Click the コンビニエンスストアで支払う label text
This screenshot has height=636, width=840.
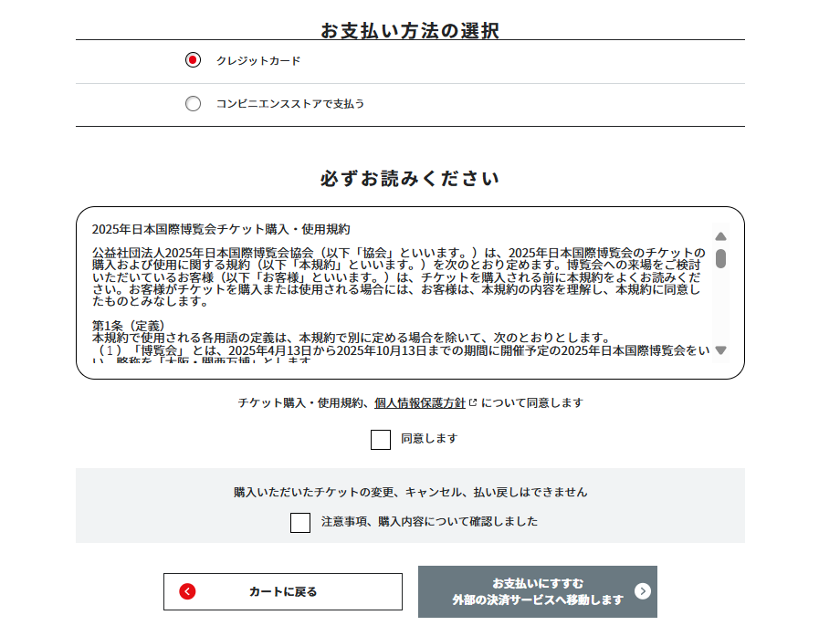(290, 104)
